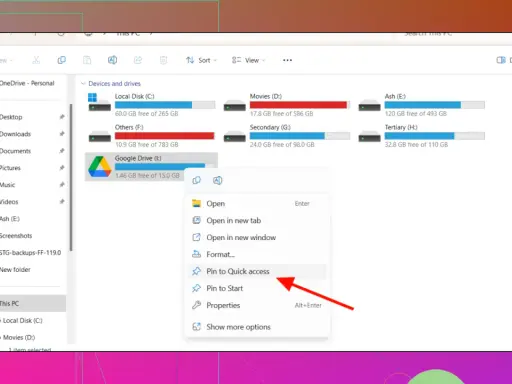Collapse the Devices and drives group
This screenshot has height=384, width=512.
pos(83,83)
